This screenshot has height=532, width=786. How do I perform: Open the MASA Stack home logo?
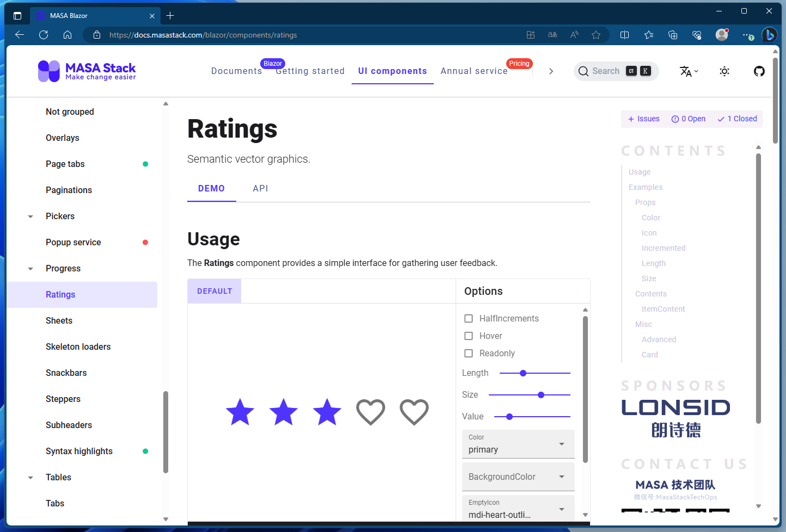(87, 71)
